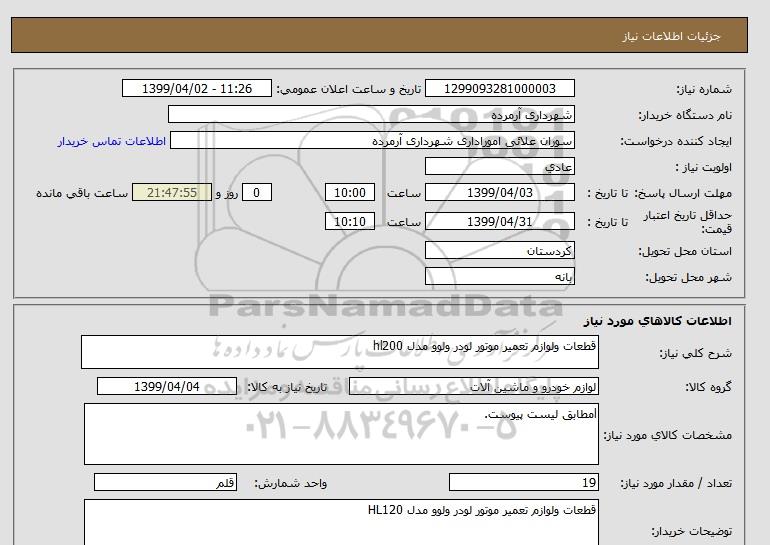Viewport: 770px width, 545px height.
Task: Click label تعداد / مقدار مورد نیاز
Action: (x=676, y=484)
